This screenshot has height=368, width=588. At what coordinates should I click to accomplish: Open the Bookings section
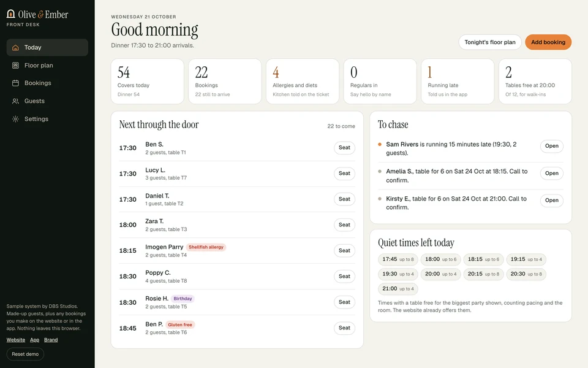(x=47, y=83)
